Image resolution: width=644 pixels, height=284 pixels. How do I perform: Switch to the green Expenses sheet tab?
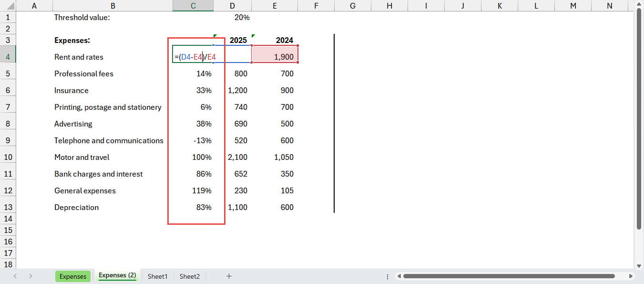73,276
